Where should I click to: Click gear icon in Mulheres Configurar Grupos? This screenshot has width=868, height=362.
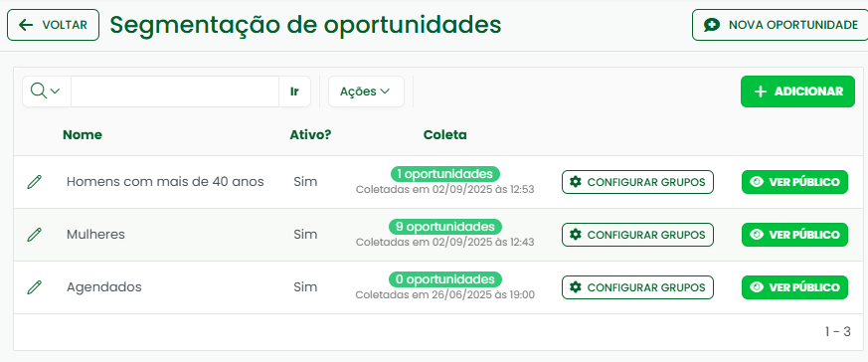click(x=576, y=235)
